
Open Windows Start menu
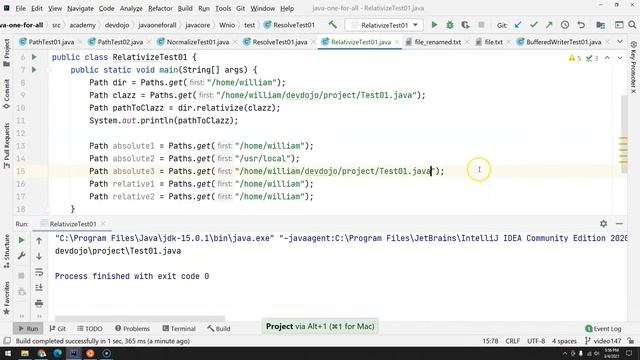coord(8,353)
